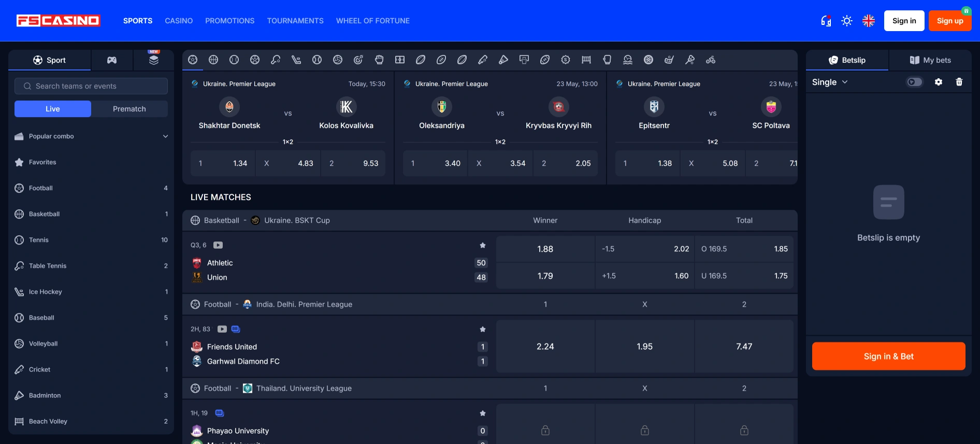Image resolution: width=980 pixels, height=444 pixels.
Task: Select Over 169.5 total at 1.85
Action: click(744, 249)
